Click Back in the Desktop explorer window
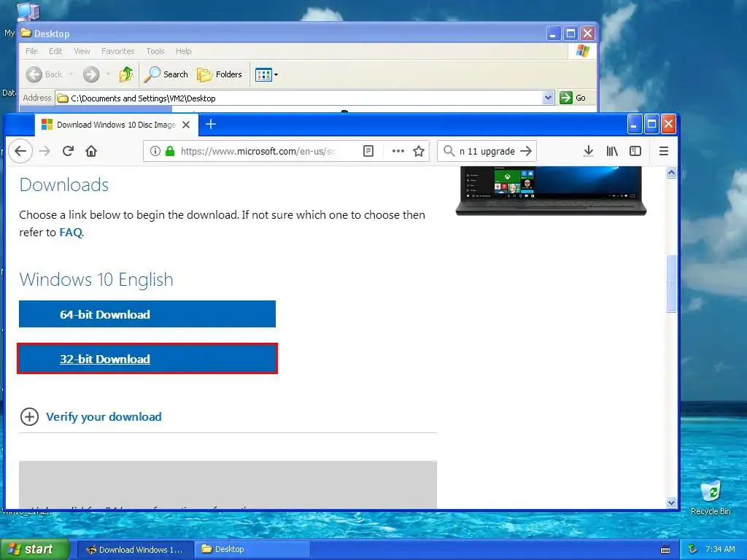The width and height of the screenshot is (747, 560). click(x=44, y=74)
